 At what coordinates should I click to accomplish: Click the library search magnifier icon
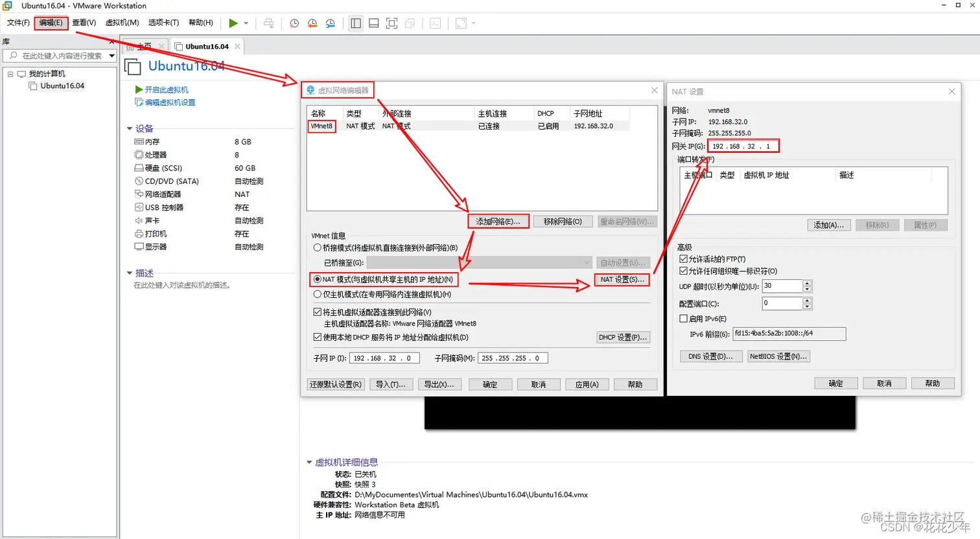14,56
